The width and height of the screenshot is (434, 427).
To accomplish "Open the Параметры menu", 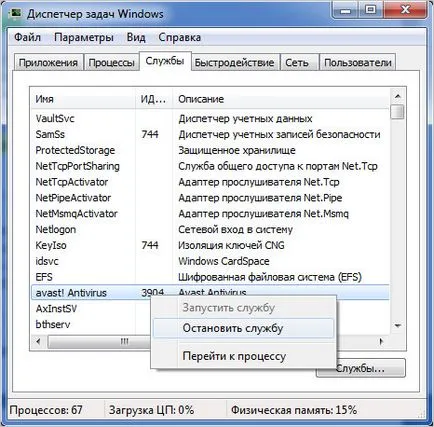I will click(84, 37).
